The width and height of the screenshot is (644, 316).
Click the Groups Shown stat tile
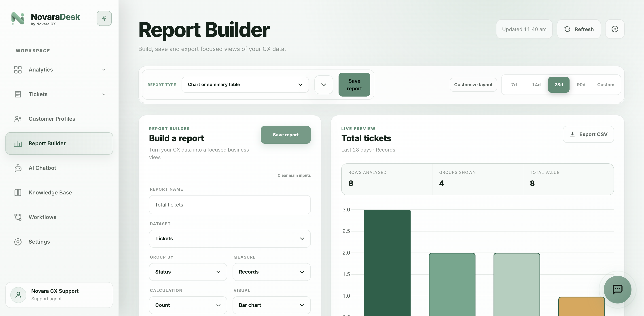tap(477, 179)
